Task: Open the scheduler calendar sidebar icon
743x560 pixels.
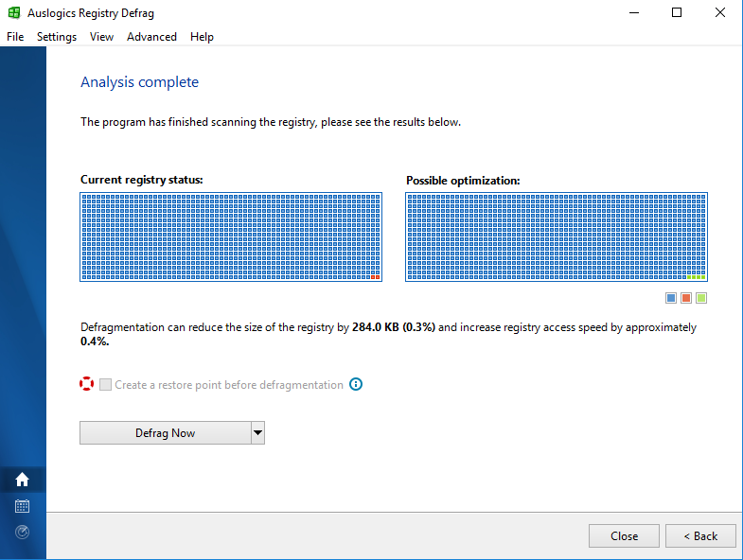Action: pos(23,506)
